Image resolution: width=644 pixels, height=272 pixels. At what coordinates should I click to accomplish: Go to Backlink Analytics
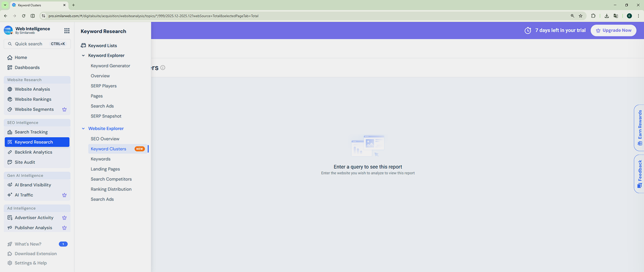click(x=33, y=152)
